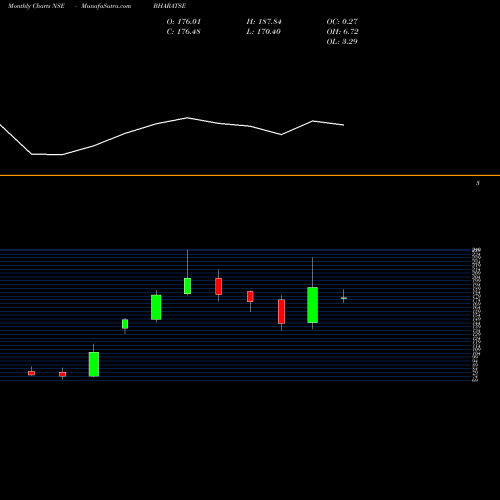This screenshot has height=500, width=500.
Task: Click the Monthly Charts NSE title text
Action: tap(36, 6)
